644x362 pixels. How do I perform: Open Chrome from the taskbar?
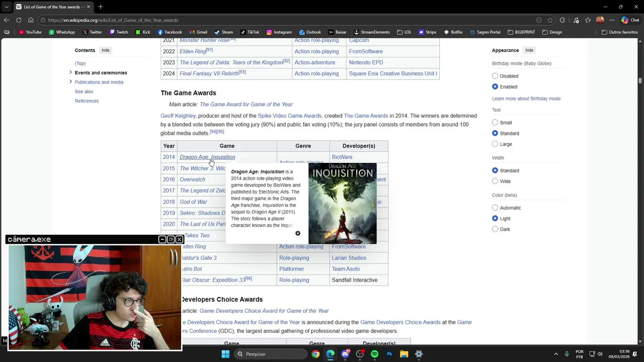[x=315, y=354]
